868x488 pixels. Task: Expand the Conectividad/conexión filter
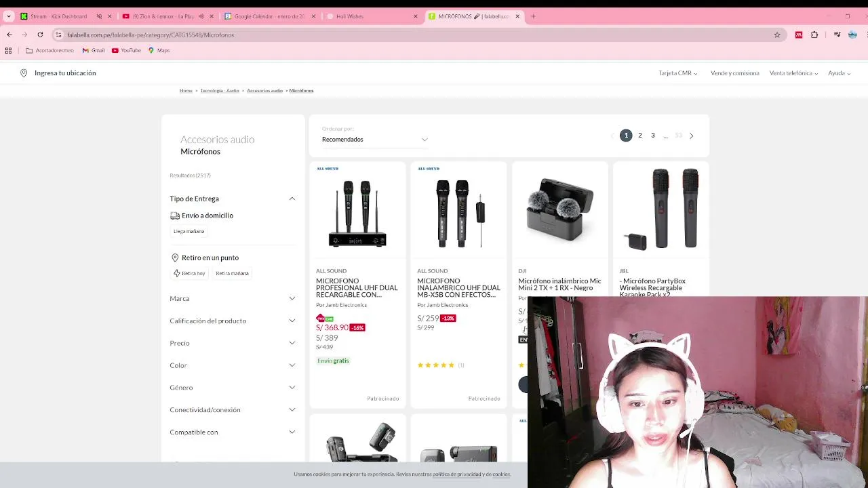[x=233, y=409]
